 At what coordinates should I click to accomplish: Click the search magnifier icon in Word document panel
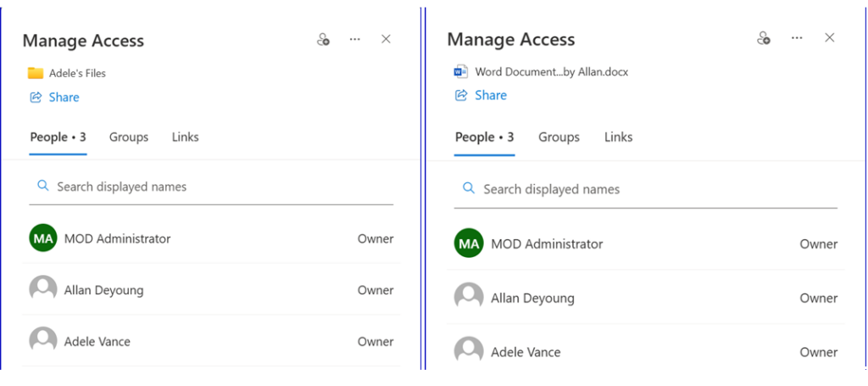pos(468,188)
